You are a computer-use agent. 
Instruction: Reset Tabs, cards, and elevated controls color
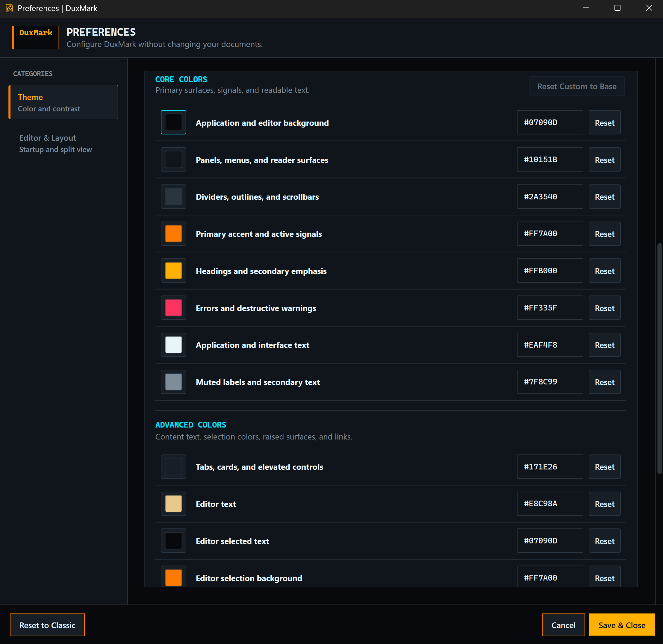click(605, 467)
